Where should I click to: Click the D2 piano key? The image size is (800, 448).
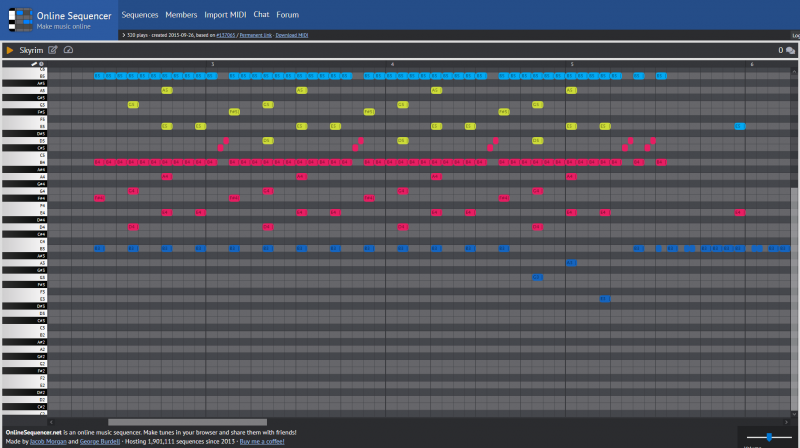pyautogui.click(x=24, y=400)
